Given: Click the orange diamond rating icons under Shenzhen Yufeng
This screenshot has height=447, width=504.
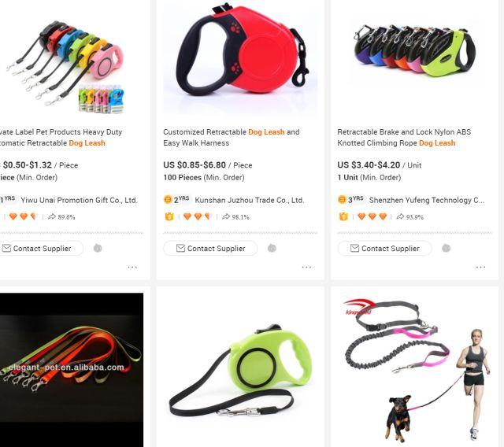Looking at the screenshot, I should 372,216.
